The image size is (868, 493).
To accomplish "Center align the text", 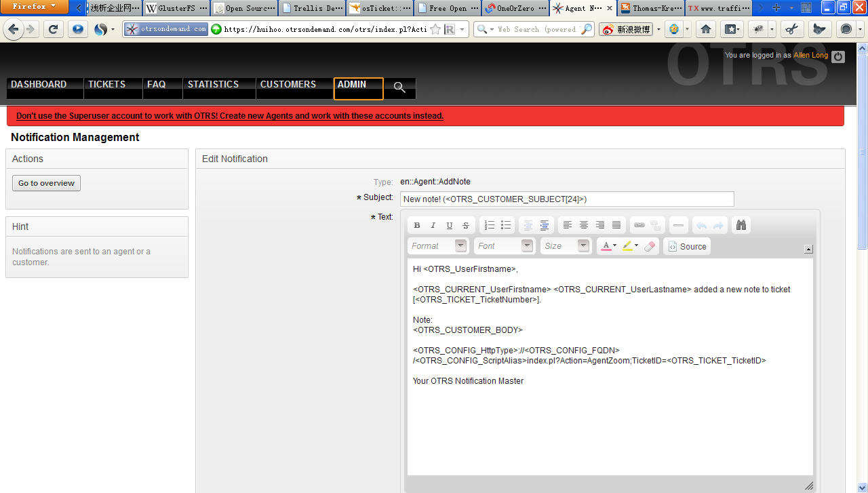I will pyautogui.click(x=584, y=225).
